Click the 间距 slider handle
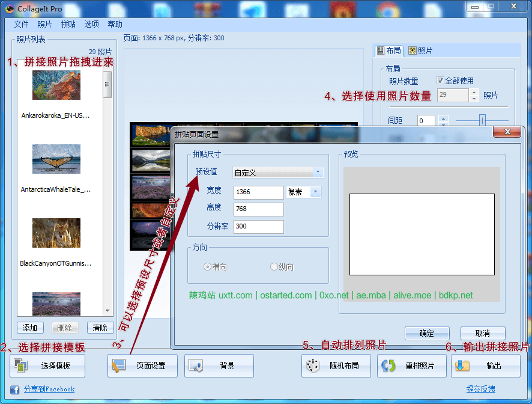Screen dimensions: 532x404 click(x=482, y=120)
